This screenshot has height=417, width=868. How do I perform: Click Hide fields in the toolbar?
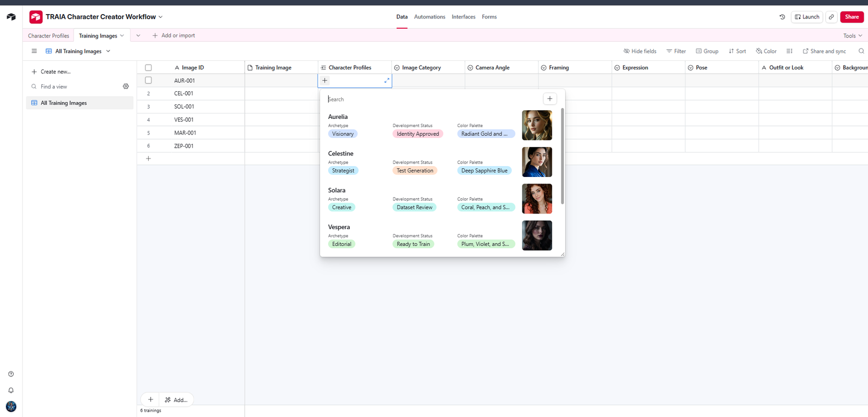[x=640, y=51]
